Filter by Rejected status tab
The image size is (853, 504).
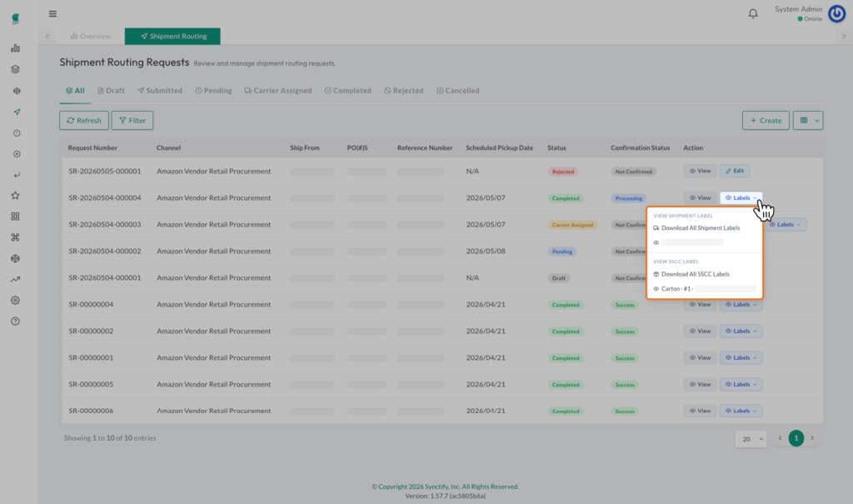click(x=404, y=91)
